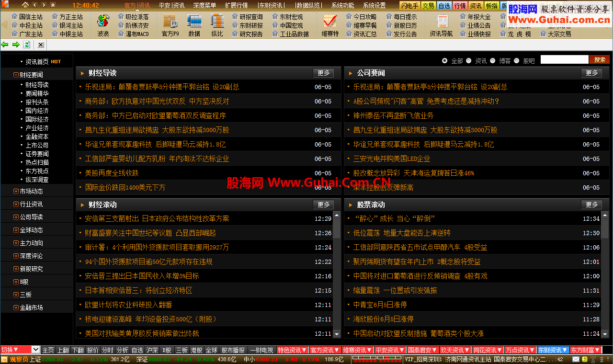Open 新股日历 IPO calendar
The width and height of the screenshot is (613, 364).
coord(401,25)
